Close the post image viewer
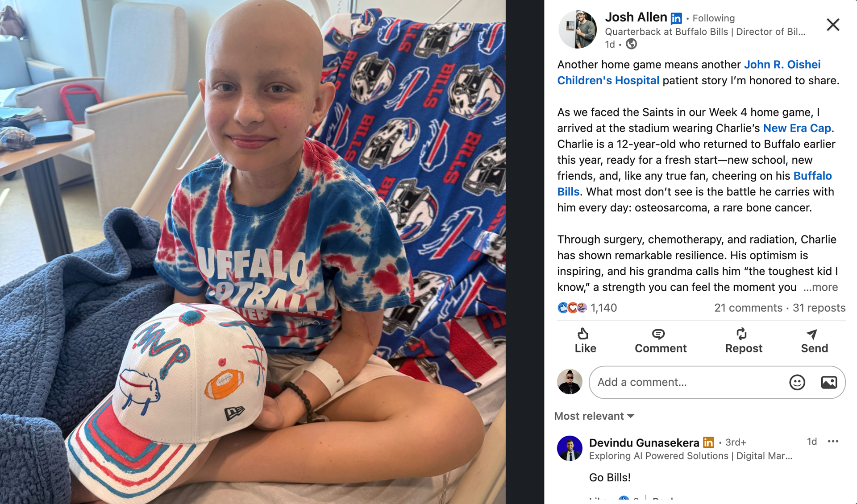 tap(833, 25)
